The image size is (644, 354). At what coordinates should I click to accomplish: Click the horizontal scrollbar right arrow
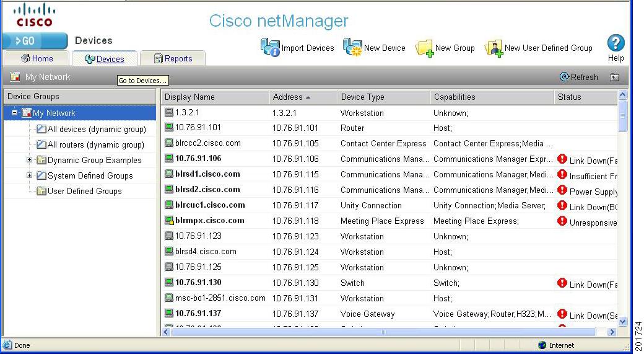pyautogui.click(x=612, y=332)
